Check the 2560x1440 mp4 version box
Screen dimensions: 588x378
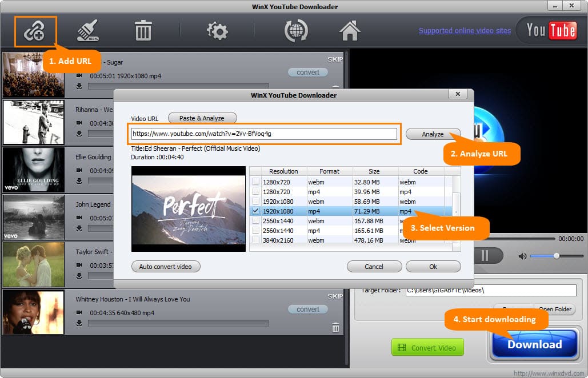point(256,230)
